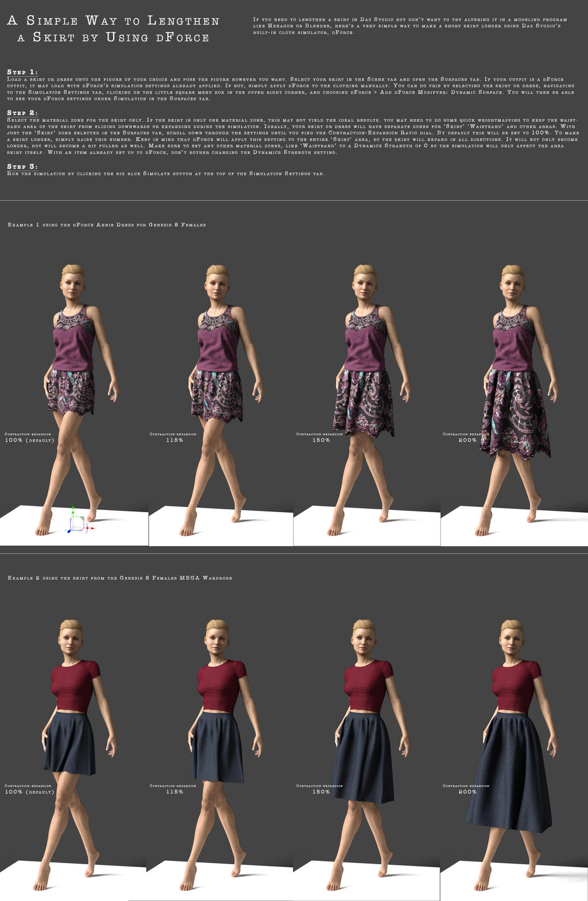Click the '150%' label in Example 1
The image size is (588, 901).
point(321,440)
